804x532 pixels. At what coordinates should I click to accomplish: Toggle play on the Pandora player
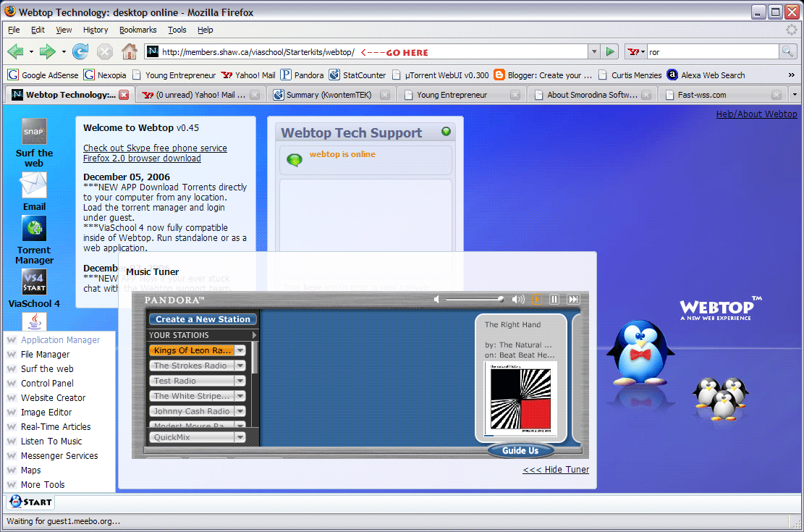(x=537, y=299)
